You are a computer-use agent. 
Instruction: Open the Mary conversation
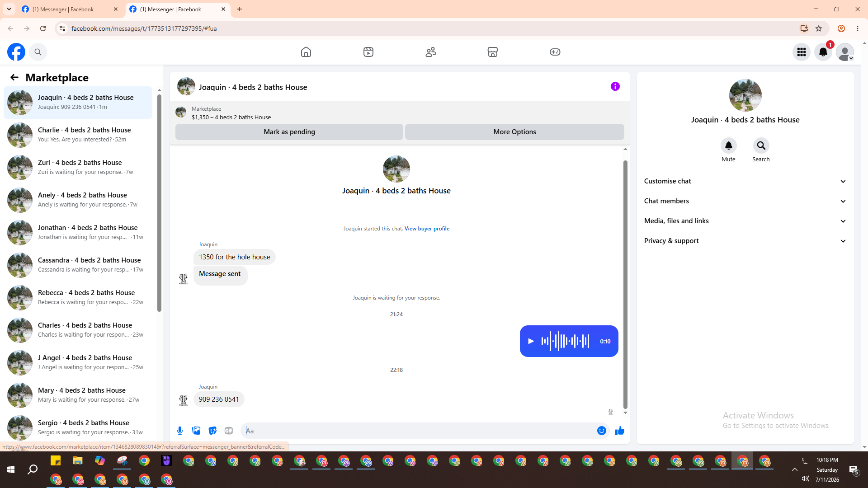coord(78,395)
